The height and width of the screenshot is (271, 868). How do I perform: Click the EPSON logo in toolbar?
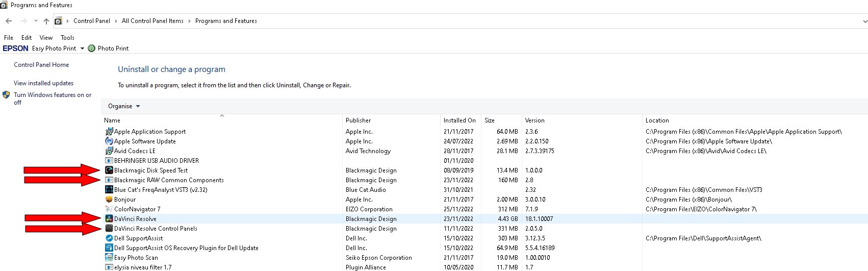coord(16,48)
